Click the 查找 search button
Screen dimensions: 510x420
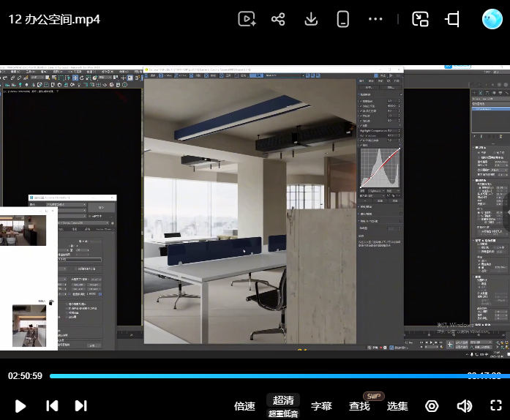coord(359,406)
